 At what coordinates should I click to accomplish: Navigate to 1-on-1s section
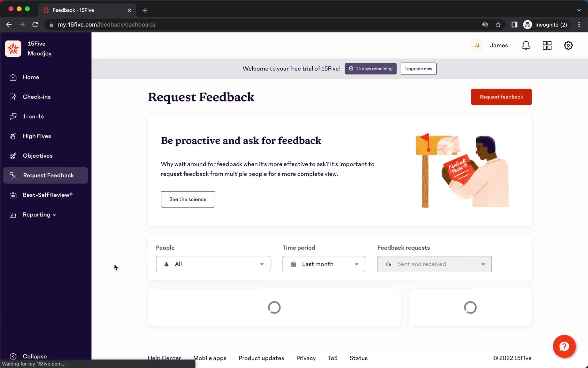[x=33, y=116]
